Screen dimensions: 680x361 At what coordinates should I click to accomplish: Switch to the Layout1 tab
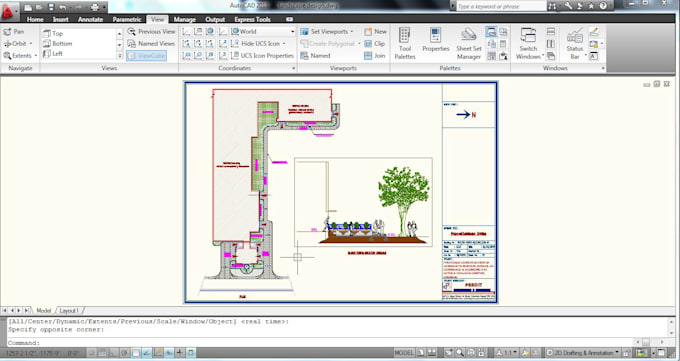point(69,311)
